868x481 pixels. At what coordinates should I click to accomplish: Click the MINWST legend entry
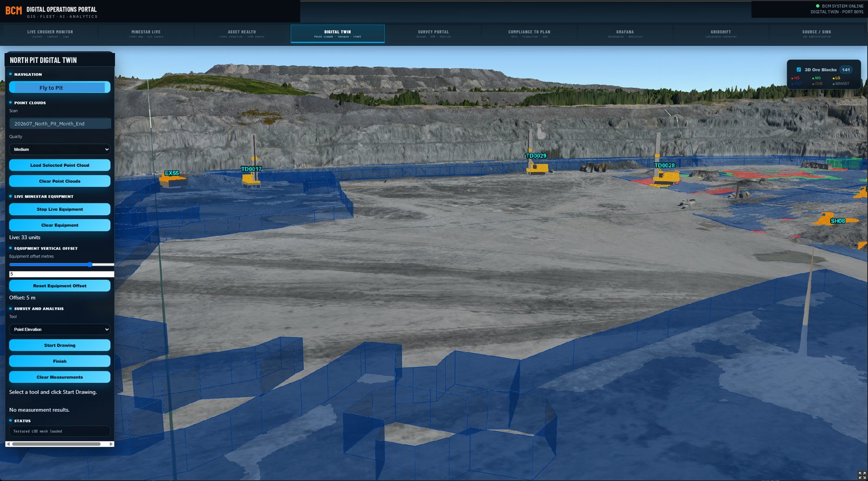tap(841, 84)
